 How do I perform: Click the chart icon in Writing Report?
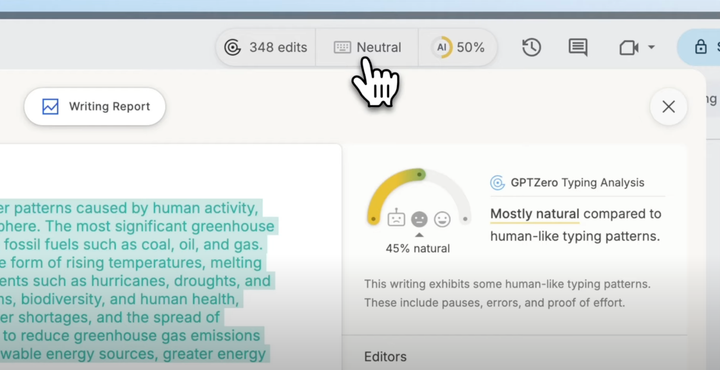[50, 107]
